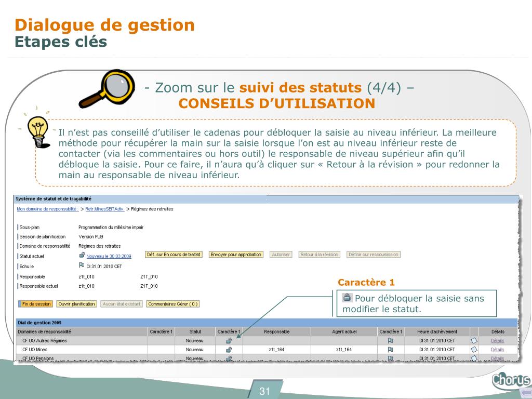
Task: Click the flag icon in CF UO Autres Régimes row
Action: tap(391, 341)
